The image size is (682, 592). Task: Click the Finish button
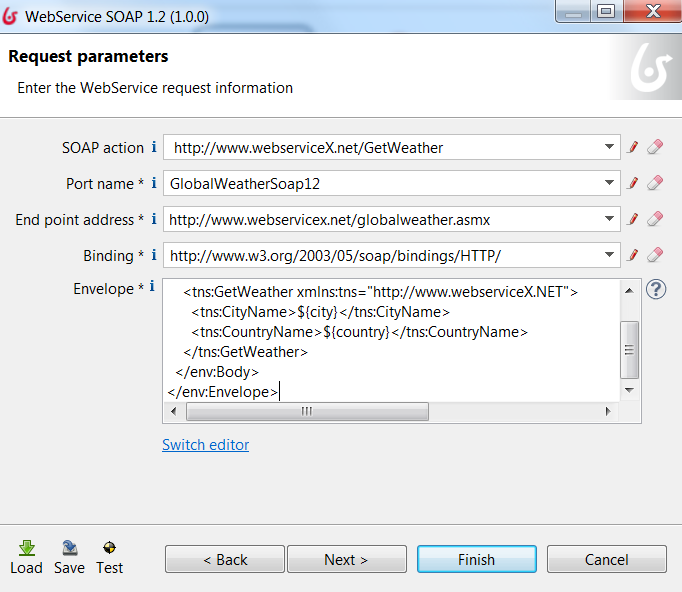tap(477, 559)
